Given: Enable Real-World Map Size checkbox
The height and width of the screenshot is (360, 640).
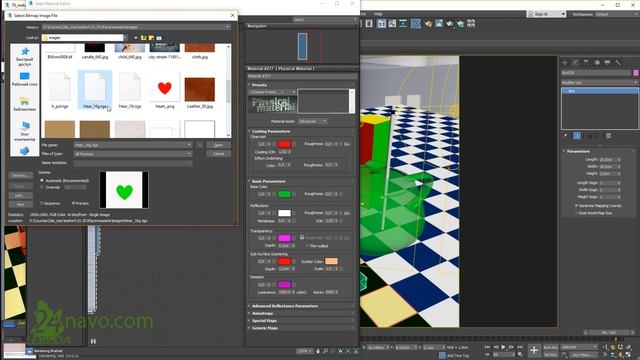Looking at the screenshot, I should pos(576,213).
